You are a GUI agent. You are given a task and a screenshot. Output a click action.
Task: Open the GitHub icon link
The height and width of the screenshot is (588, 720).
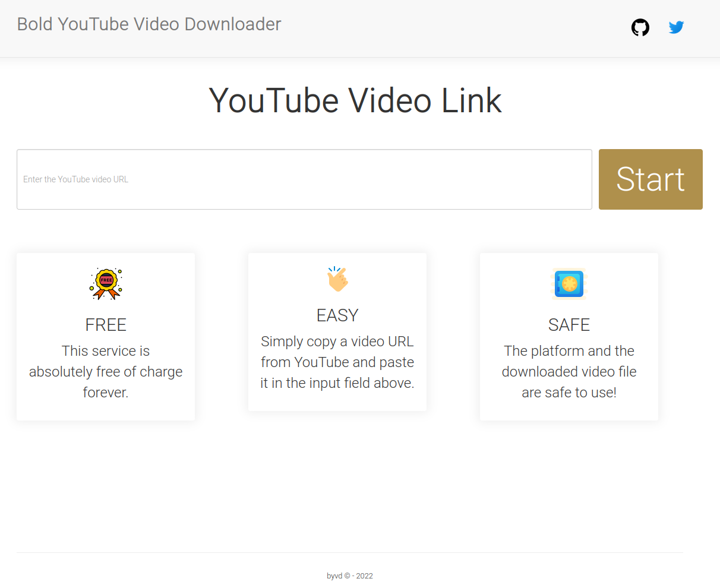(x=640, y=27)
